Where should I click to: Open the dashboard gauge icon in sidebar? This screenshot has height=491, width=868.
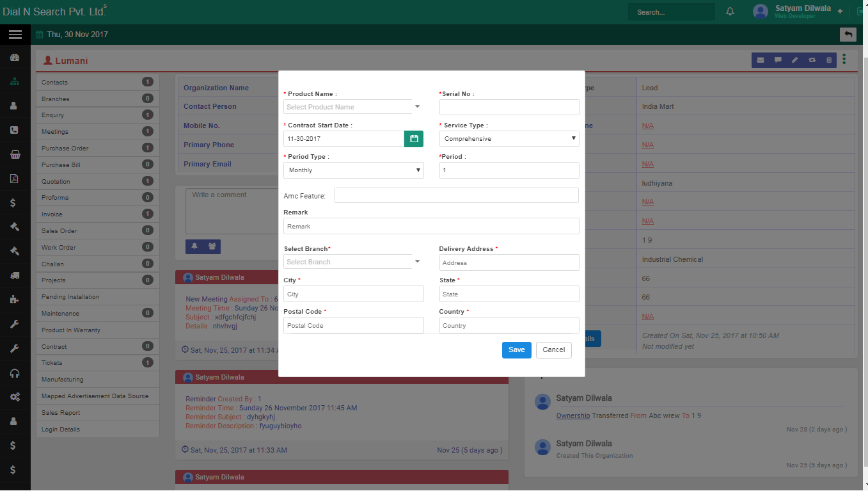[15, 58]
